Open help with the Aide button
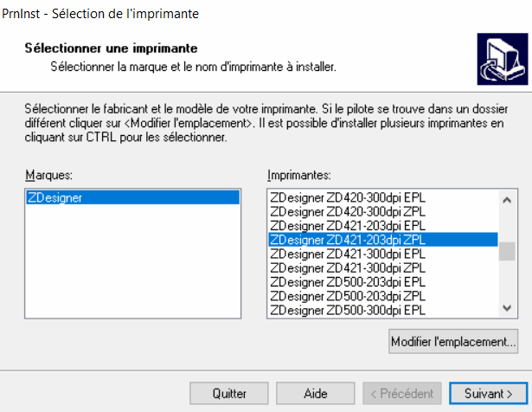The width and height of the screenshot is (532, 412). tap(316, 393)
